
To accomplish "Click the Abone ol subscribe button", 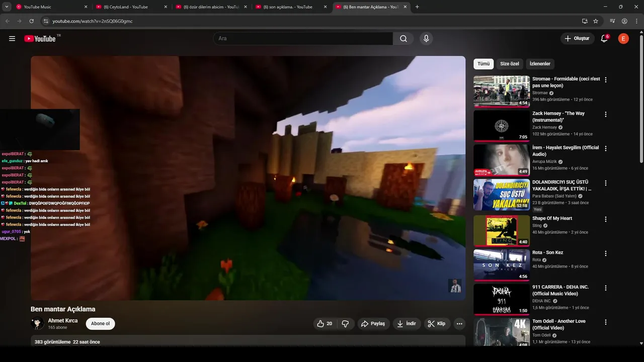I will (101, 323).
